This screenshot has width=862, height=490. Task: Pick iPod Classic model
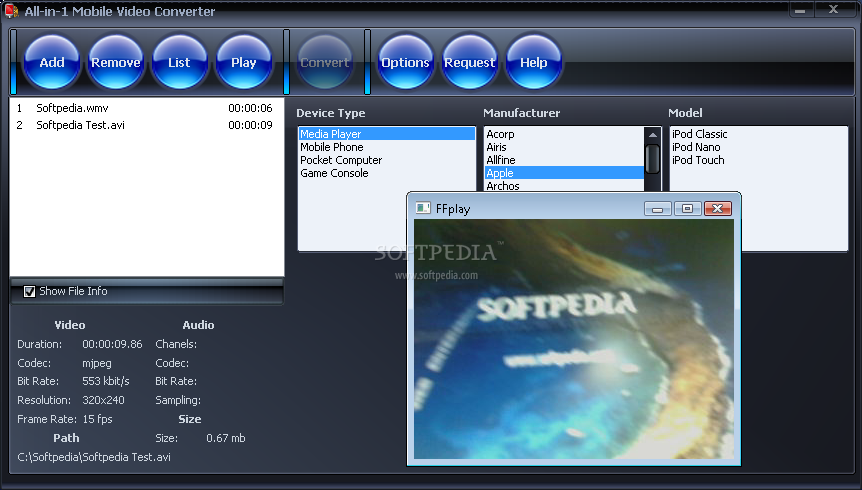(x=759, y=134)
